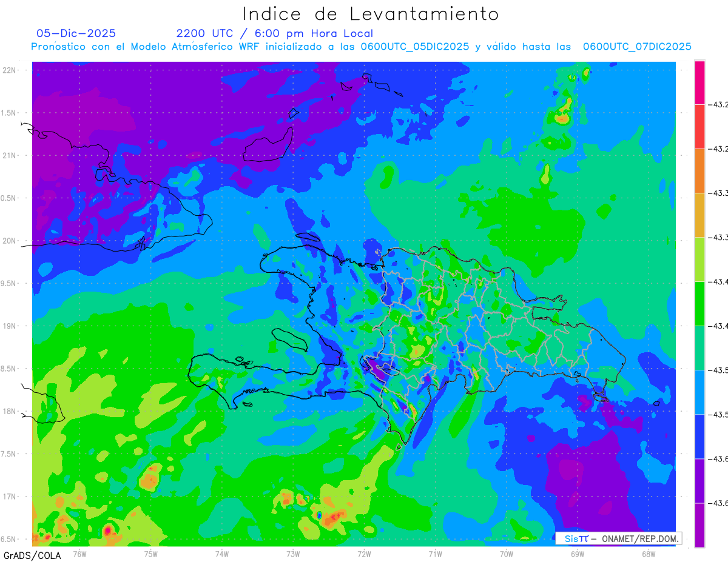This screenshot has width=728, height=562.
Task: Click the 75W longitude label
Action: (x=151, y=554)
